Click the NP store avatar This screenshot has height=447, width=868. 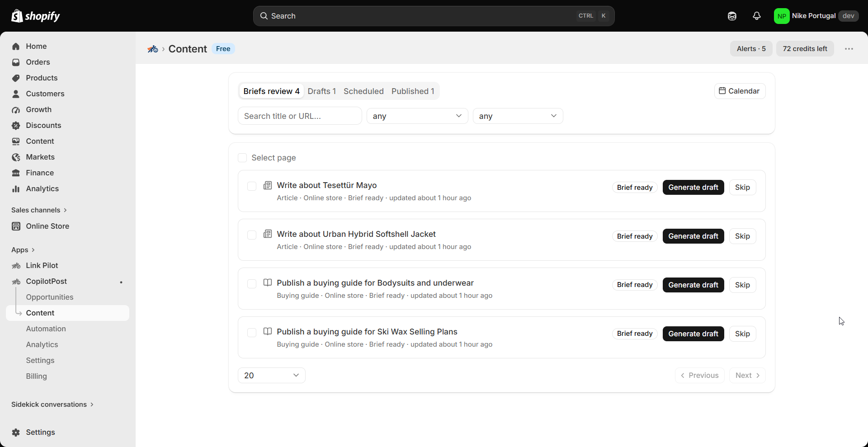click(782, 16)
